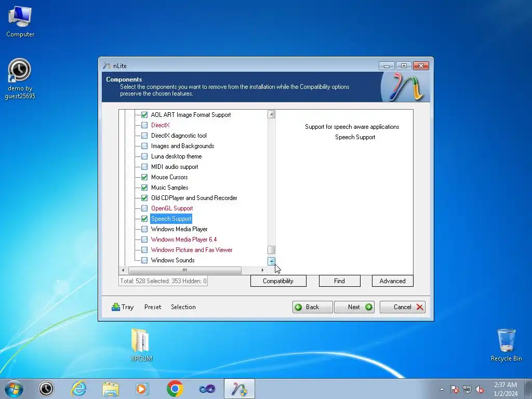Open Windows Explorer from taskbar

coord(111,389)
